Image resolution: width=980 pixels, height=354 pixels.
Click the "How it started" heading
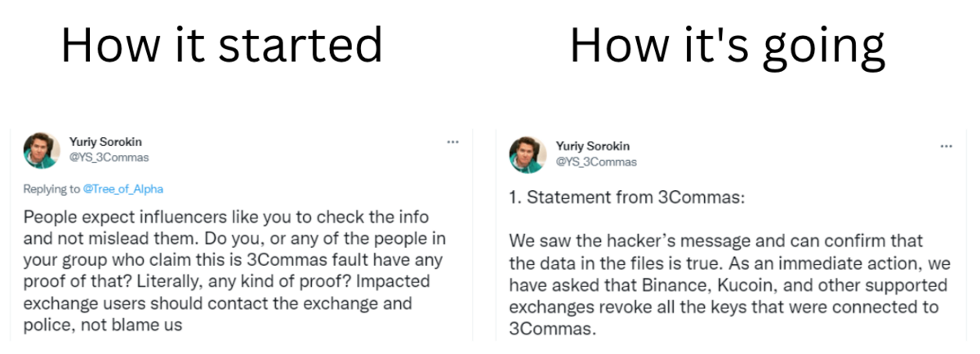coord(221,45)
